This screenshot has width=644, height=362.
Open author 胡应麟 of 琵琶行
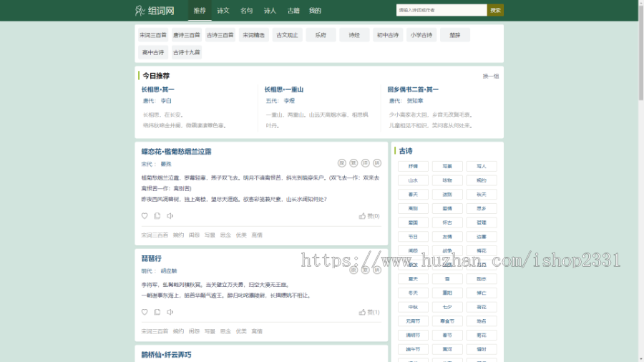(x=169, y=271)
